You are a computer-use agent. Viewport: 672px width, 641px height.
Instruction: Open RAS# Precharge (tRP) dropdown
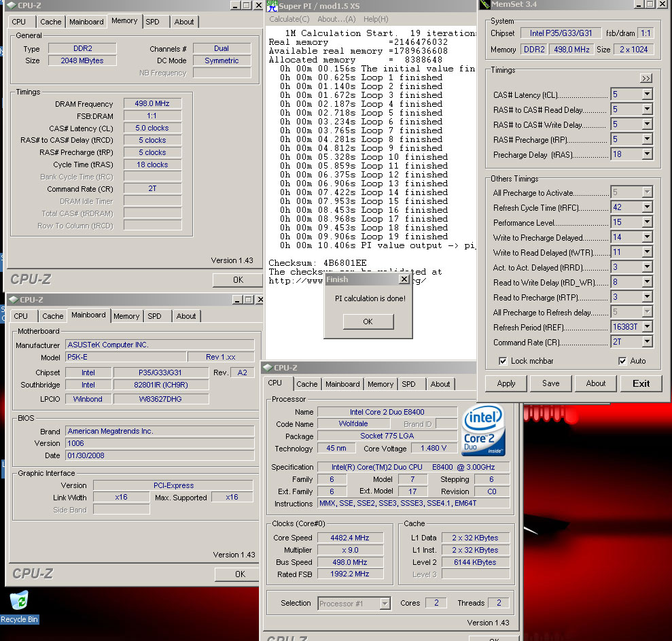[x=647, y=139]
